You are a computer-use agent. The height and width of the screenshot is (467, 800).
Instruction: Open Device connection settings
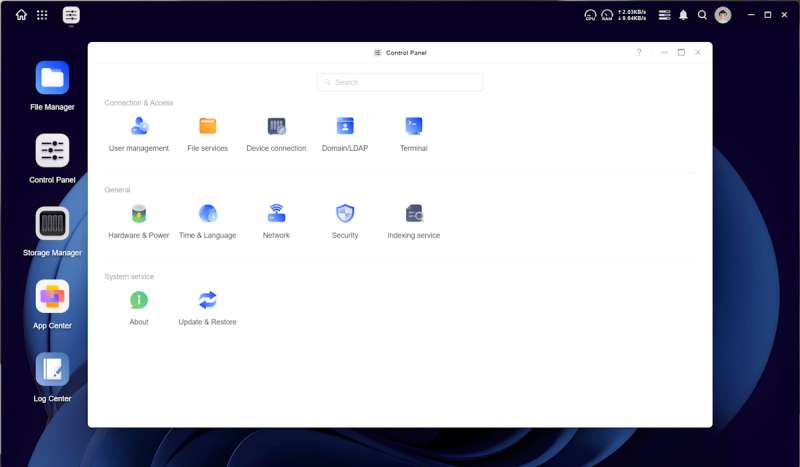[x=276, y=134]
